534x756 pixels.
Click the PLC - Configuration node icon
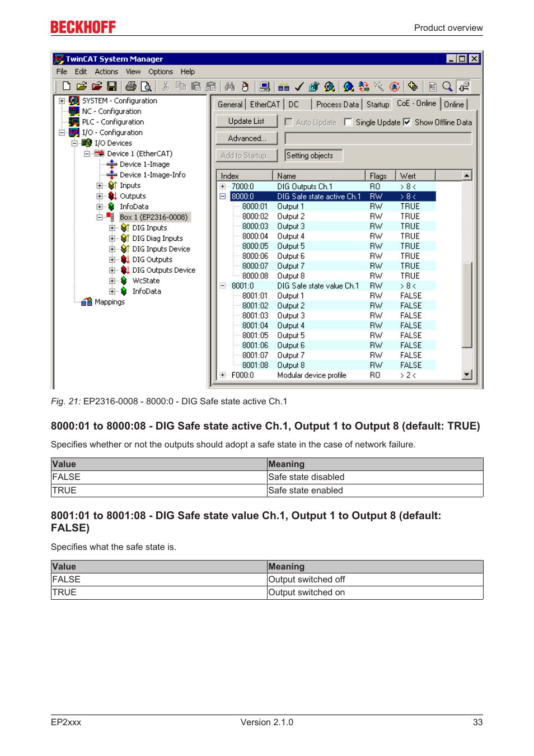coord(74,122)
